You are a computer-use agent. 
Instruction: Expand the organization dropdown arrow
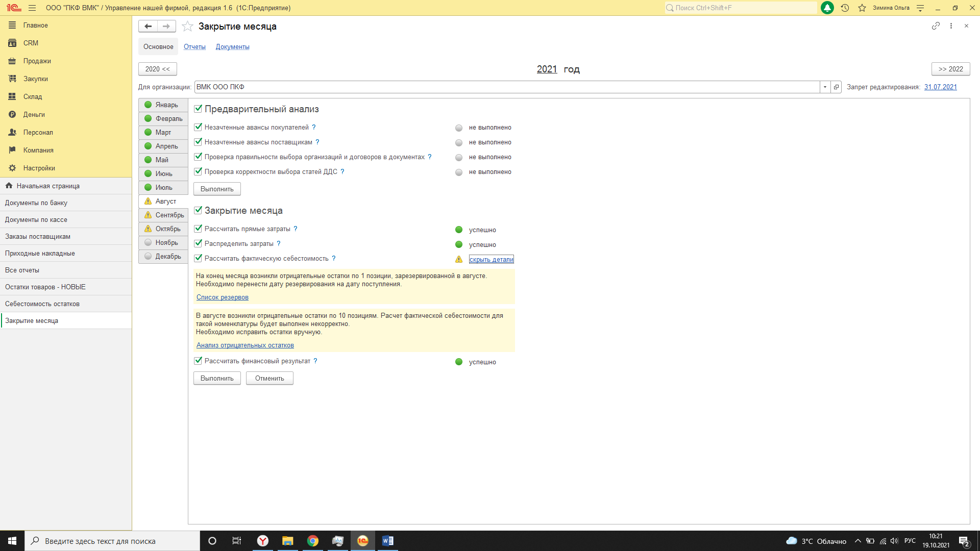pyautogui.click(x=825, y=87)
